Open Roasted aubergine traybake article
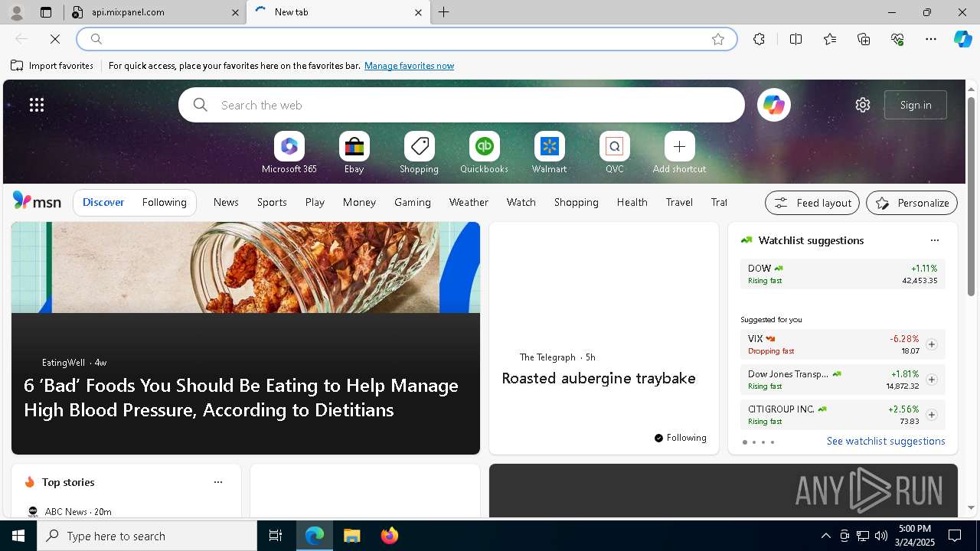 coord(599,378)
